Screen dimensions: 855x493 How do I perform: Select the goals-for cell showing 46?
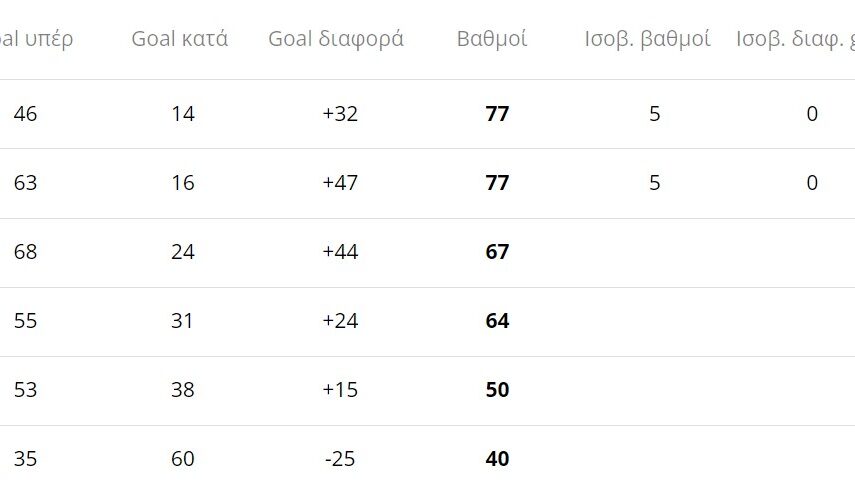tap(26, 114)
